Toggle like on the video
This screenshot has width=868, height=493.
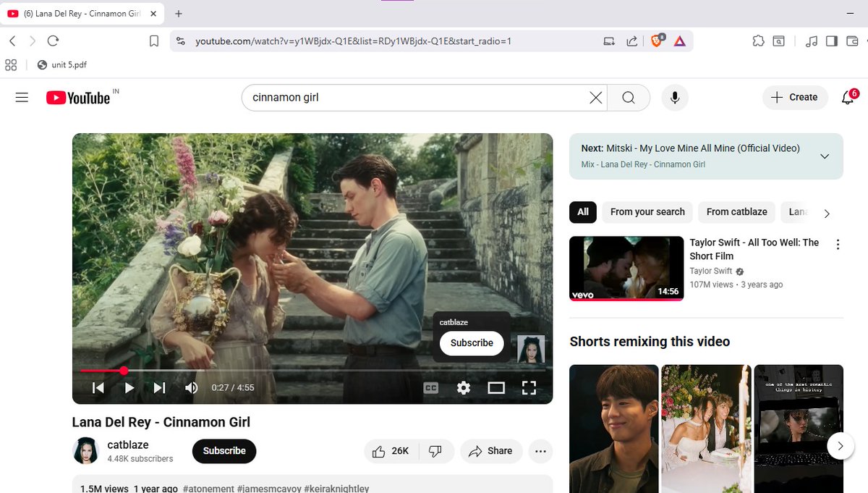click(384, 450)
